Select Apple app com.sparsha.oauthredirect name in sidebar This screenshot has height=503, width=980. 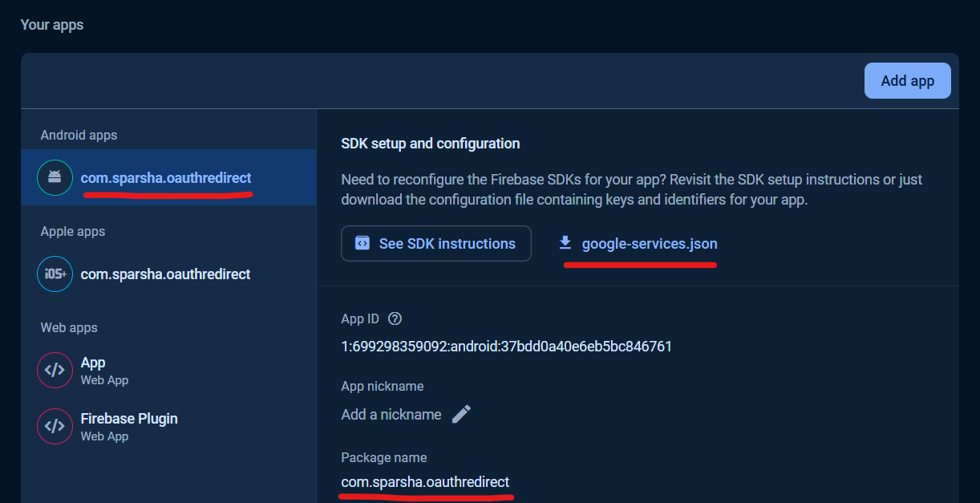(166, 274)
